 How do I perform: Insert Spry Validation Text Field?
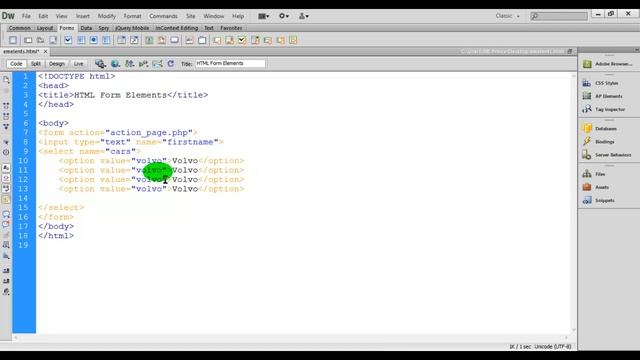[217, 40]
